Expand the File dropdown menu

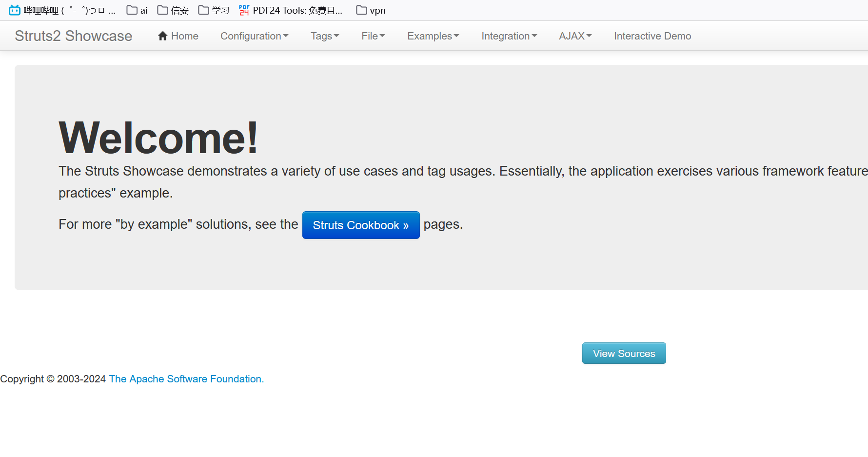373,36
